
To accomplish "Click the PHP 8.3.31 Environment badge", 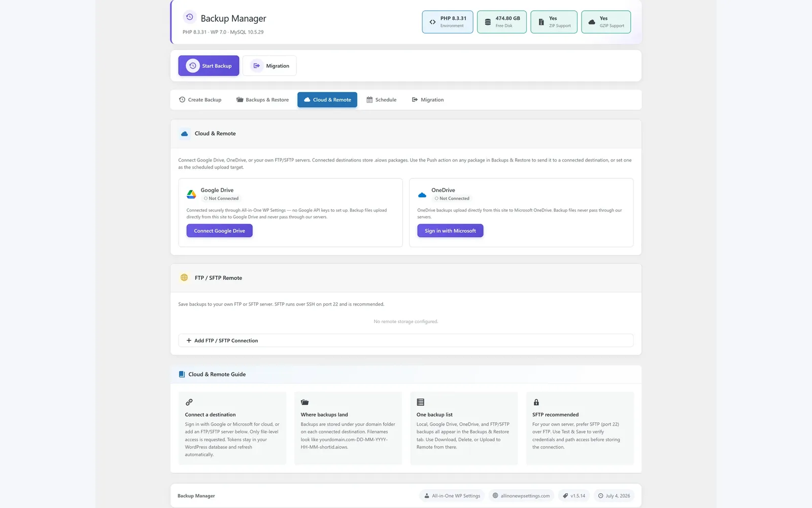I will pos(448,22).
